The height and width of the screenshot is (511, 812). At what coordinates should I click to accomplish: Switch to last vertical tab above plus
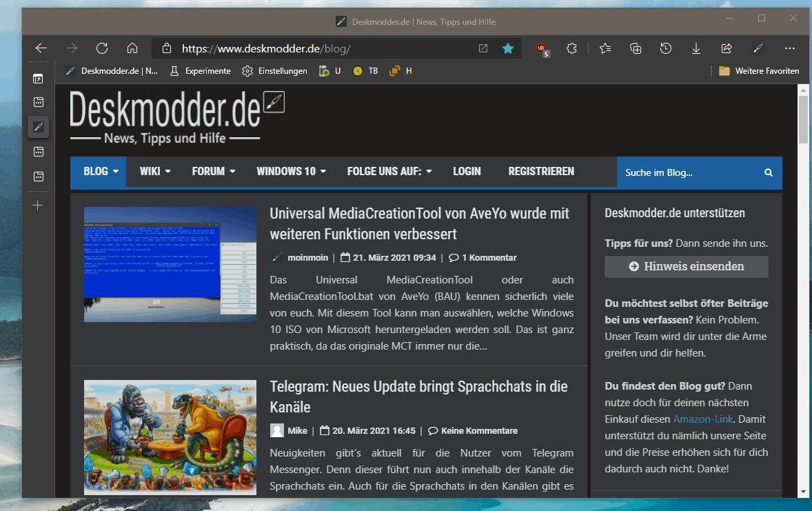click(39, 177)
